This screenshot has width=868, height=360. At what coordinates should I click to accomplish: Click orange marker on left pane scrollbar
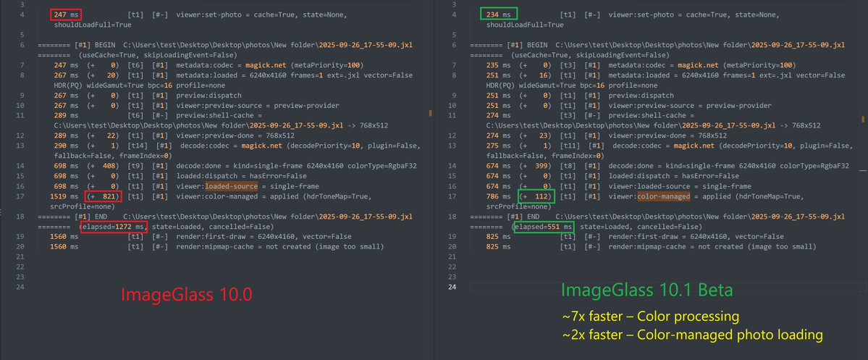(431, 113)
